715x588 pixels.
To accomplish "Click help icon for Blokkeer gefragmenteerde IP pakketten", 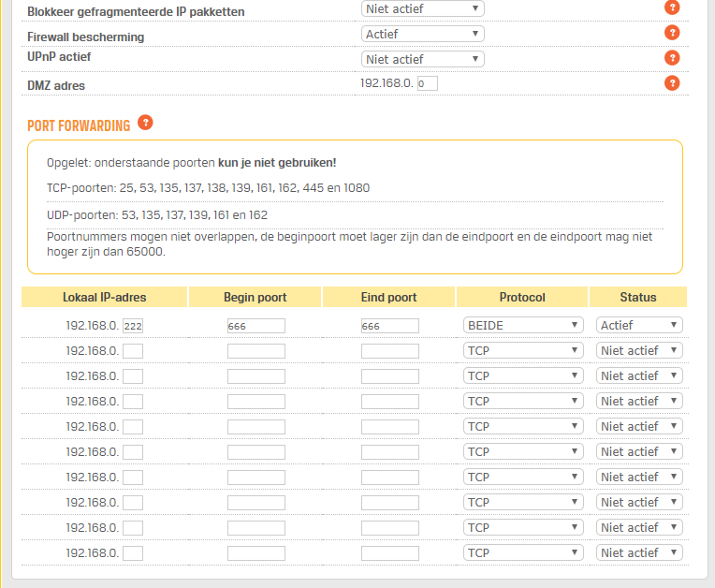I will [671, 7].
